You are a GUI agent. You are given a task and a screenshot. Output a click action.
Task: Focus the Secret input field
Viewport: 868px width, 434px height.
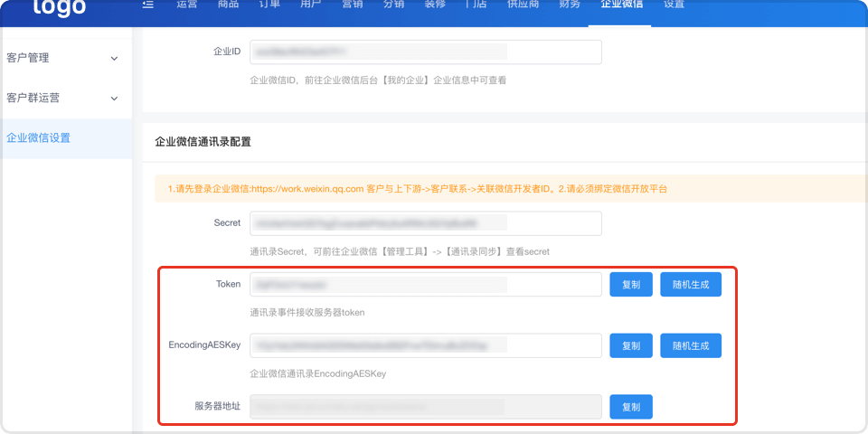[425, 223]
